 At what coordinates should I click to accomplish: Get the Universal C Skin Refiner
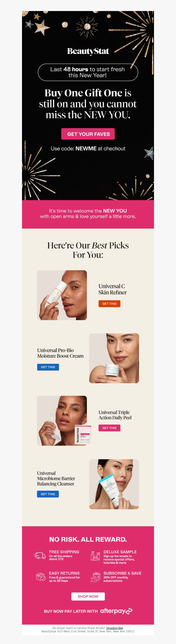click(109, 304)
